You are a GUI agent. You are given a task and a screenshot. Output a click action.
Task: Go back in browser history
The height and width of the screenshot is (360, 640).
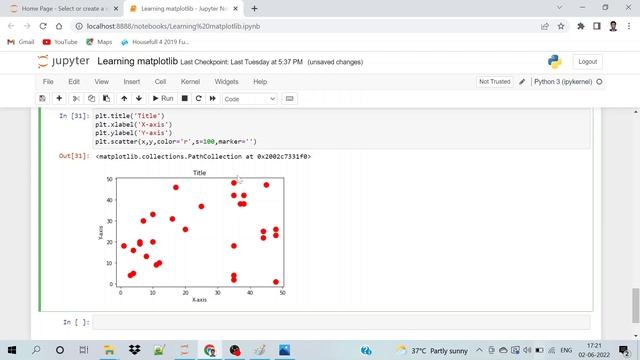11,26
